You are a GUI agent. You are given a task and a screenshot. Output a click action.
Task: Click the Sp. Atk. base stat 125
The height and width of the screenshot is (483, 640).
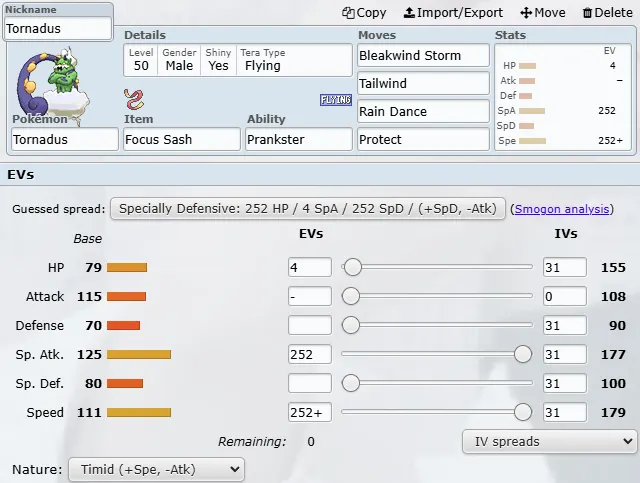pyautogui.click(x=89, y=354)
